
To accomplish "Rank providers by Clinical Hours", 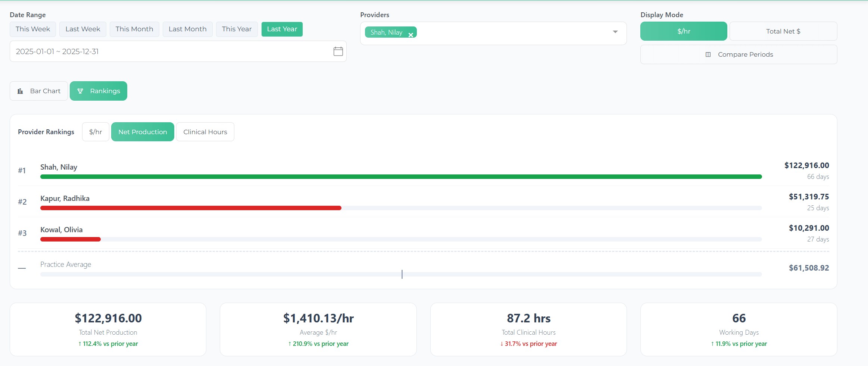I will pyautogui.click(x=205, y=132).
